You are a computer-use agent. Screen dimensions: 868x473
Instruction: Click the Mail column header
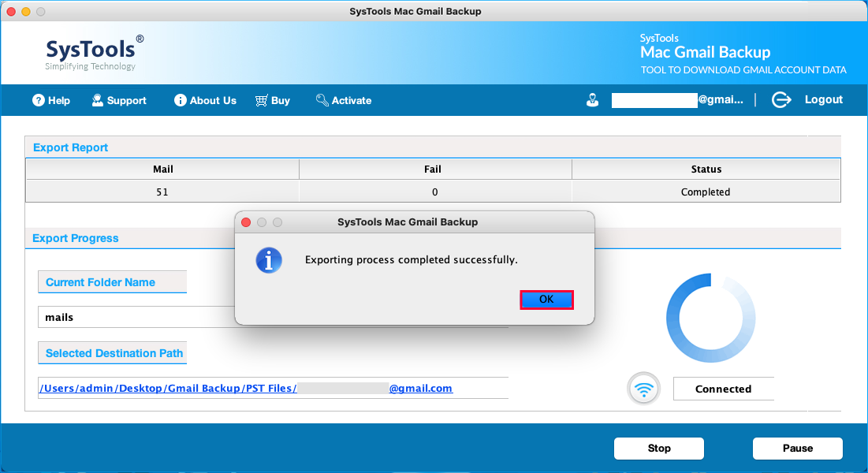click(162, 169)
